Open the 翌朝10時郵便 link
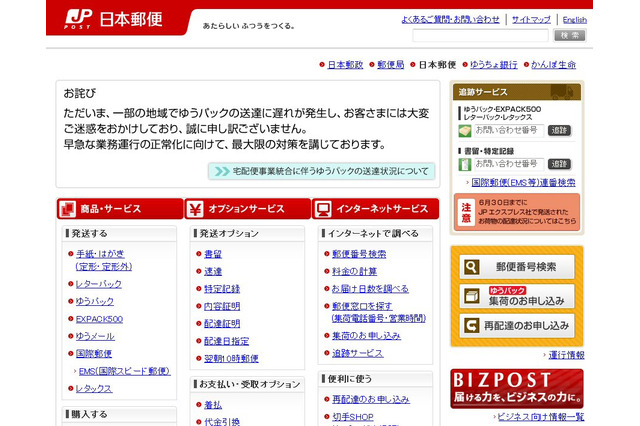 [x=231, y=359]
